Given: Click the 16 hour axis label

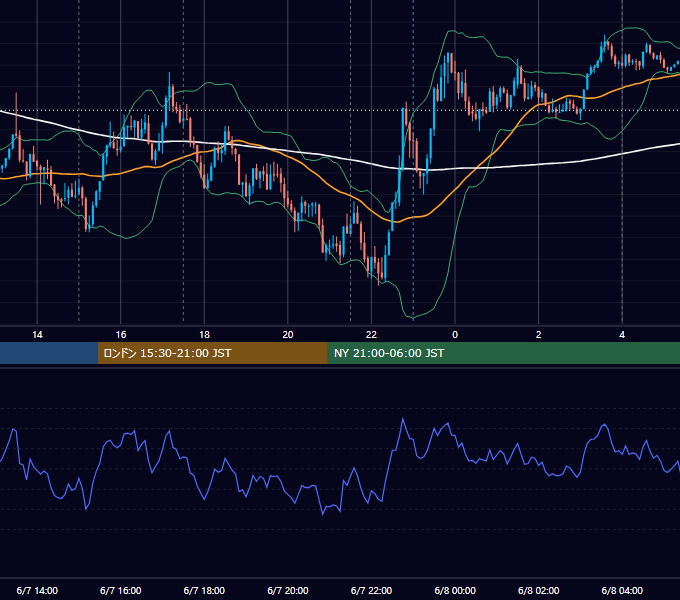Looking at the screenshot, I should 121,334.
